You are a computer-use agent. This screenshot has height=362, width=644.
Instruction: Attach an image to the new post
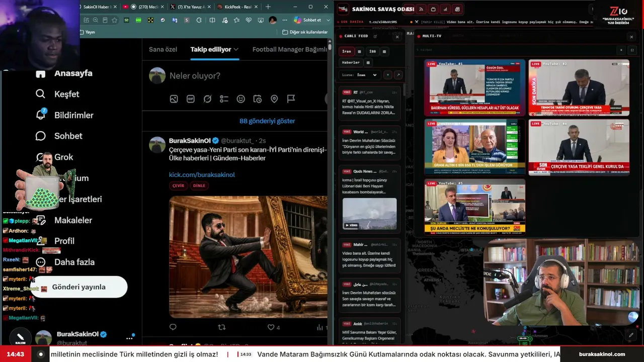(x=174, y=99)
